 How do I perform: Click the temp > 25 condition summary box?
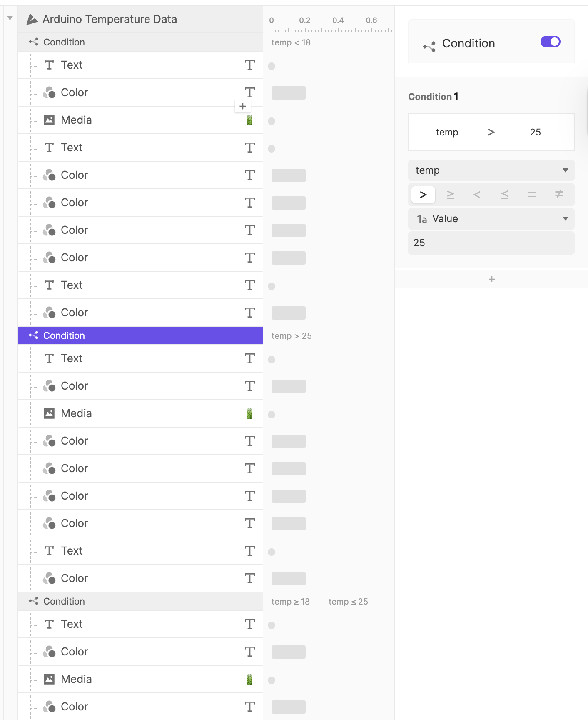491,132
